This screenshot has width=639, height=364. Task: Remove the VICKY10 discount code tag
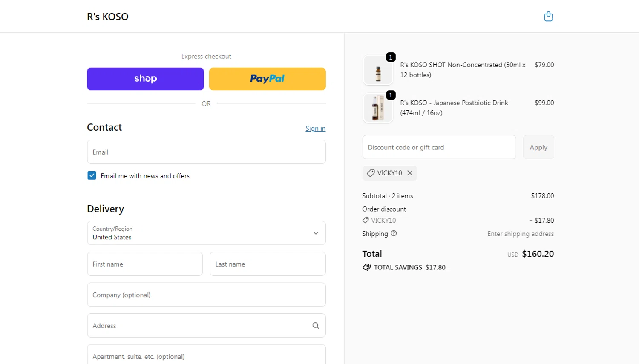point(410,173)
